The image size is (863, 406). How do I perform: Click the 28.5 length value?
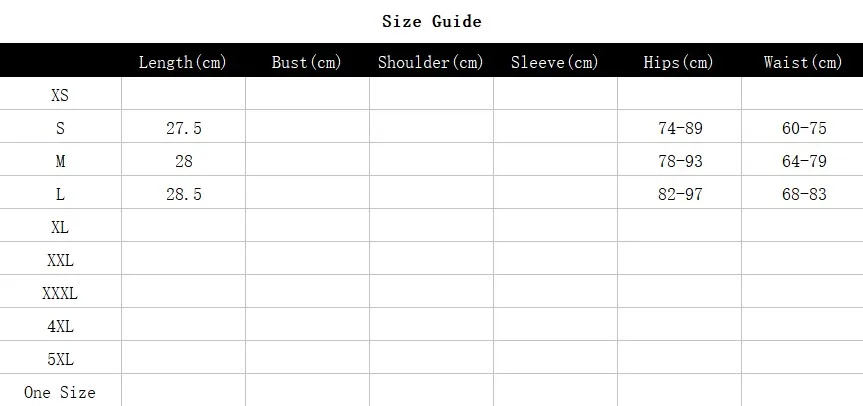[184, 194]
